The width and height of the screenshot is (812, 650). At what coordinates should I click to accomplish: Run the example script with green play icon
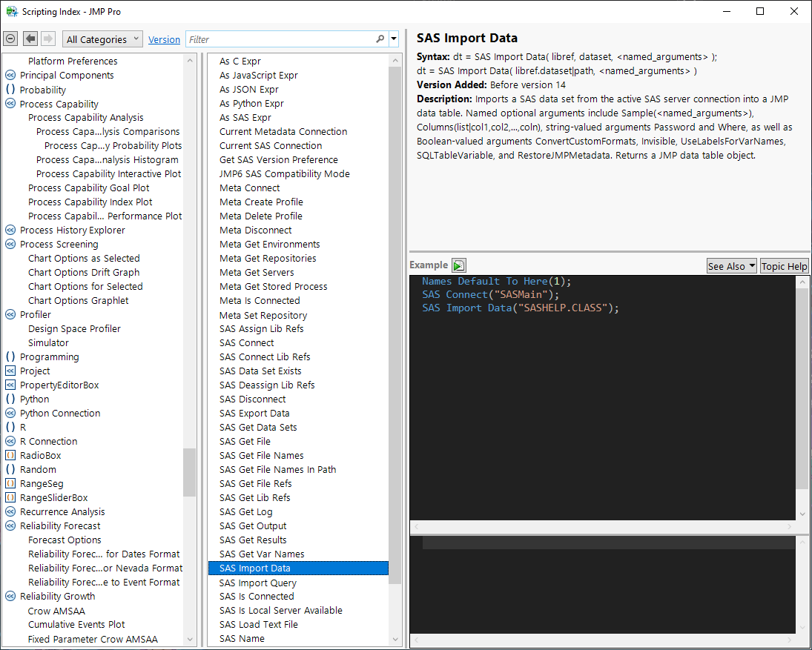(459, 265)
